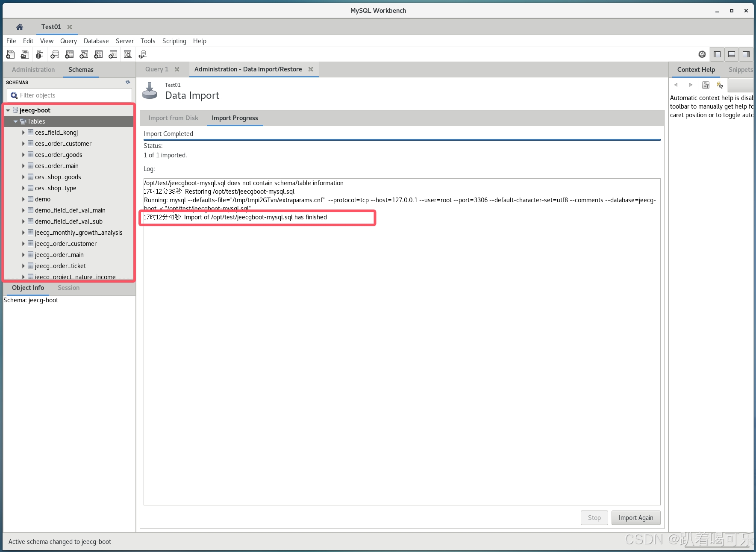
Task: Open the Scripting menu
Action: click(x=174, y=41)
